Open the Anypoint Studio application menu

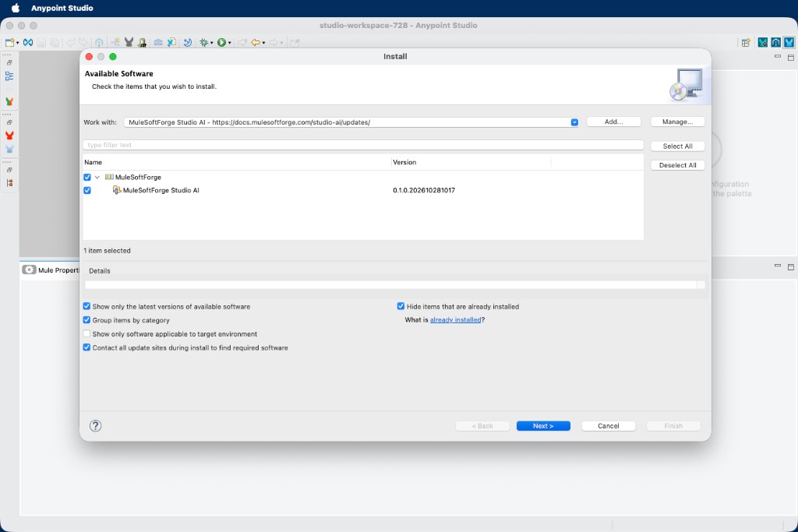pos(62,8)
